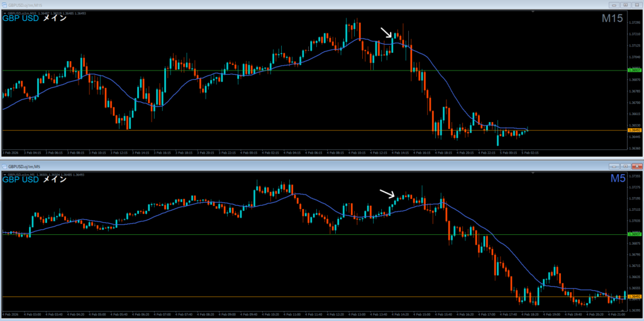The height and width of the screenshot is (321, 644).
Task: Click the 4 Feb 21:00 time axis label
Action: [x=616, y=315]
